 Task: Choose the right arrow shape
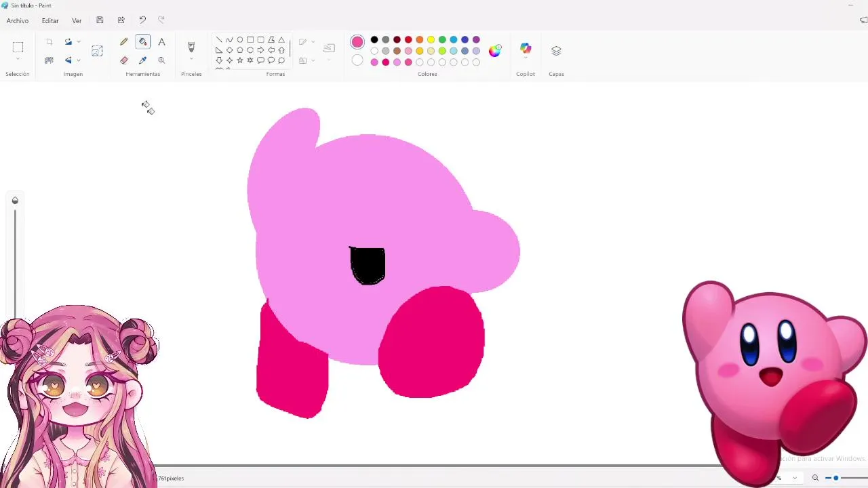pos(260,50)
